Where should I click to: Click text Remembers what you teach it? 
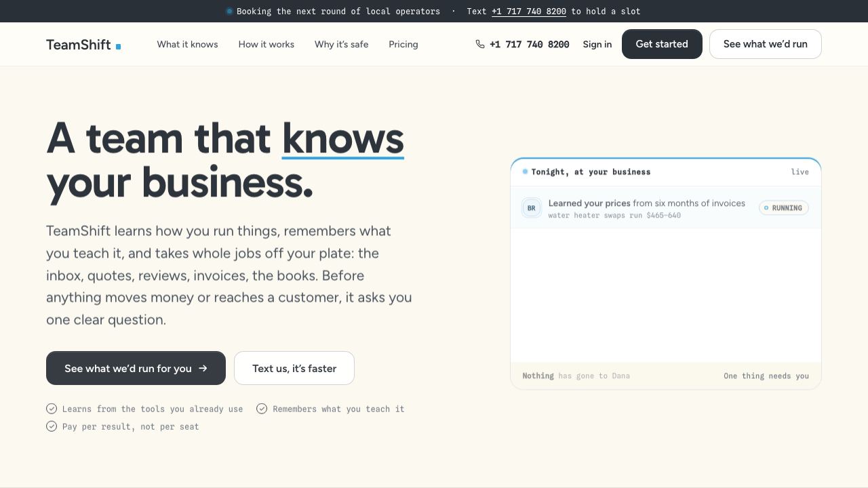coord(338,409)
